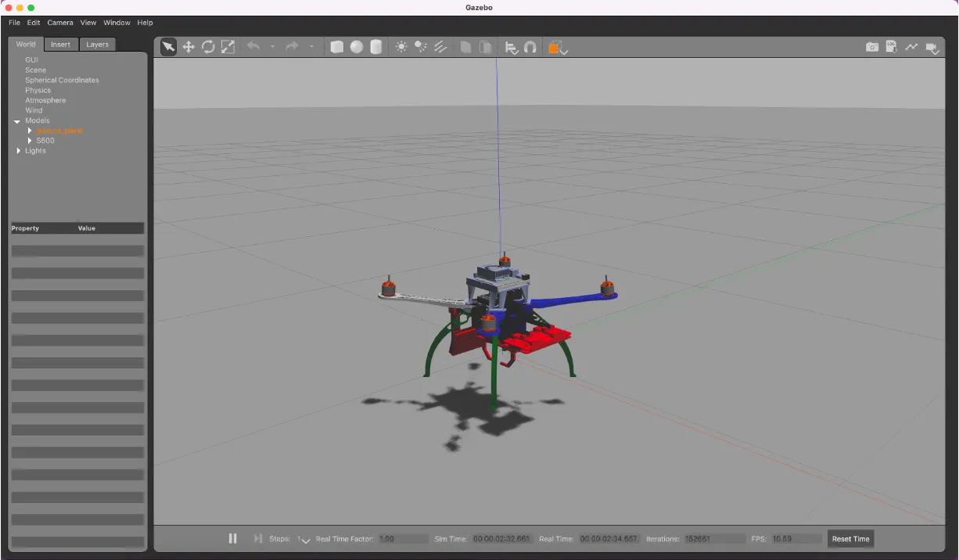Activate the selection arrow tool

coord(168,47)
